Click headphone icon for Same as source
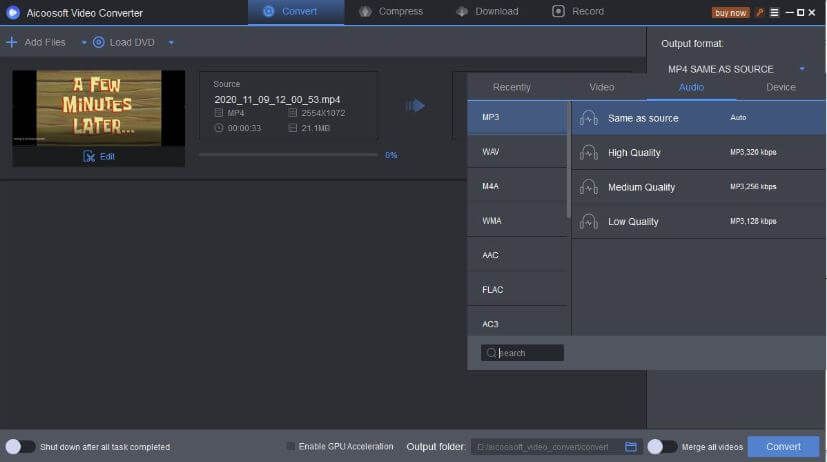827x462 pixels. point(589,118)
